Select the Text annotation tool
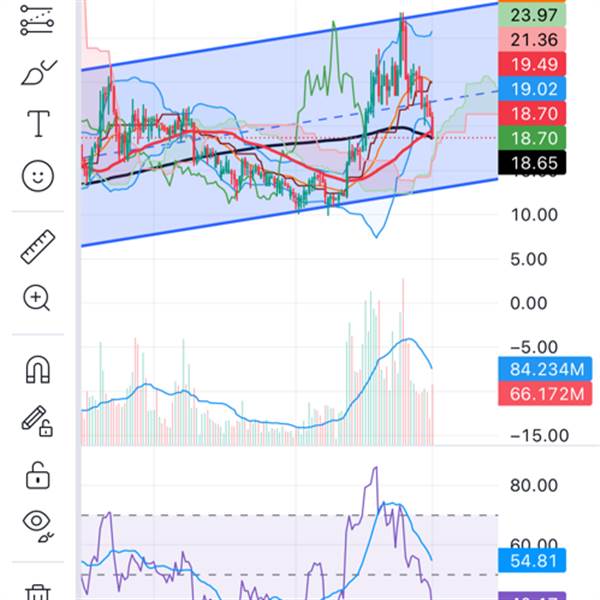 38,124
